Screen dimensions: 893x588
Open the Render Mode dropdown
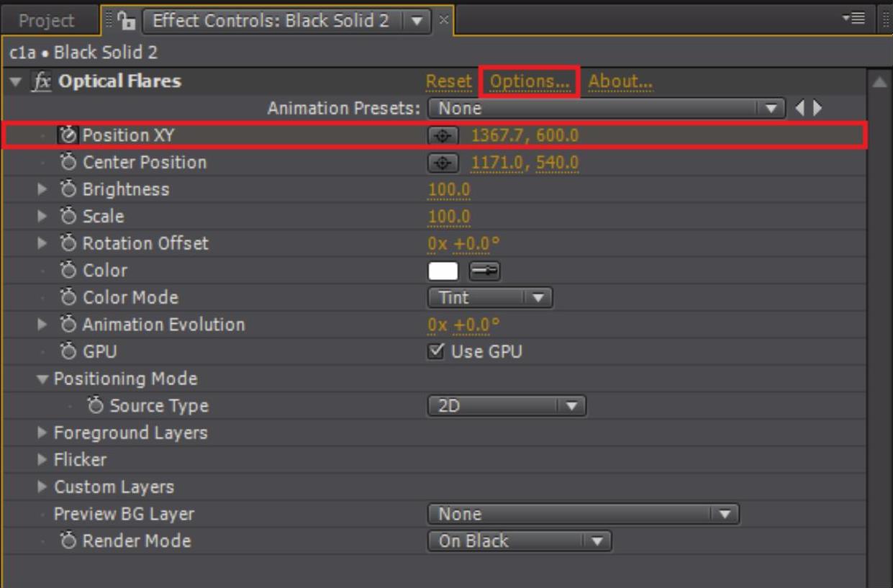click(x=520, y=541)
